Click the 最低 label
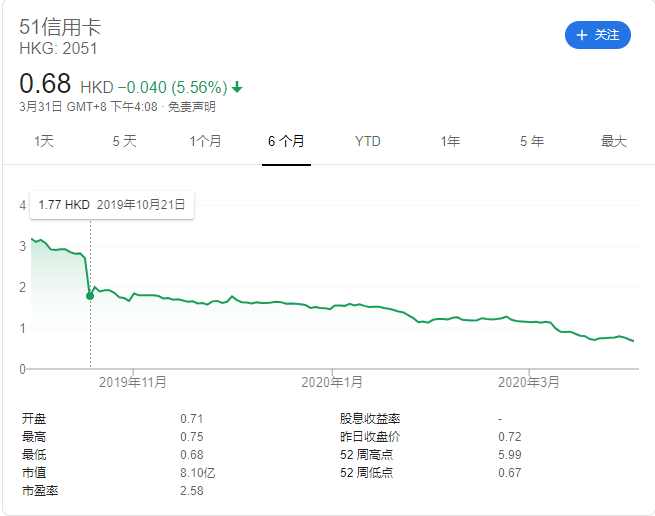The image size is (655, 516). tap(34, 455)
